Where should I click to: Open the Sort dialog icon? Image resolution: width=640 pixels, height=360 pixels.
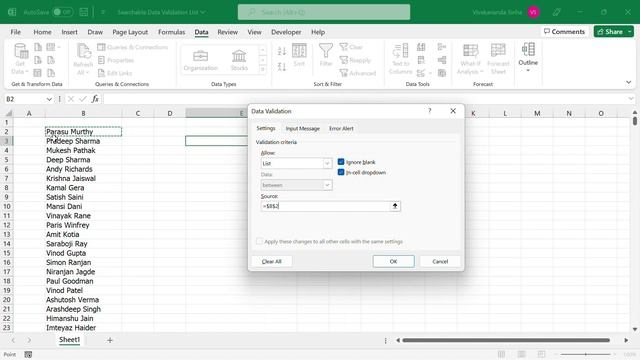point(299,55)
